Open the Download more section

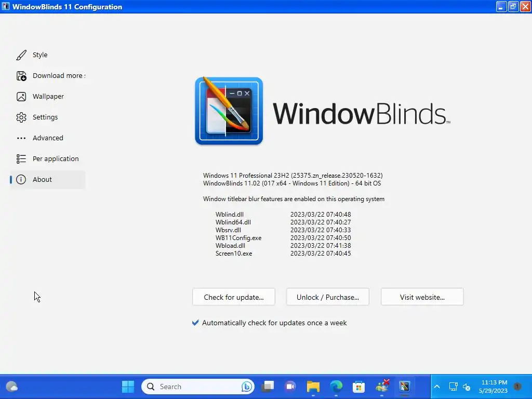47,76
